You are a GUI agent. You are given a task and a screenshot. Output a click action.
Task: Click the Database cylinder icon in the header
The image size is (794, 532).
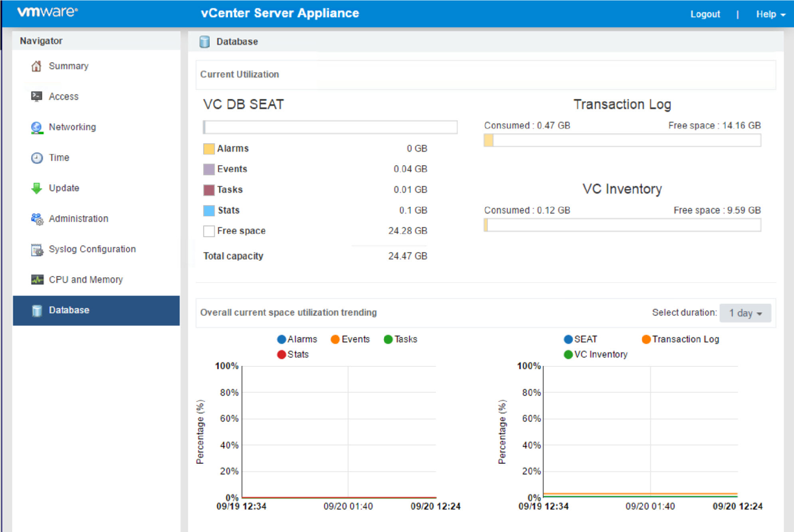205,41
